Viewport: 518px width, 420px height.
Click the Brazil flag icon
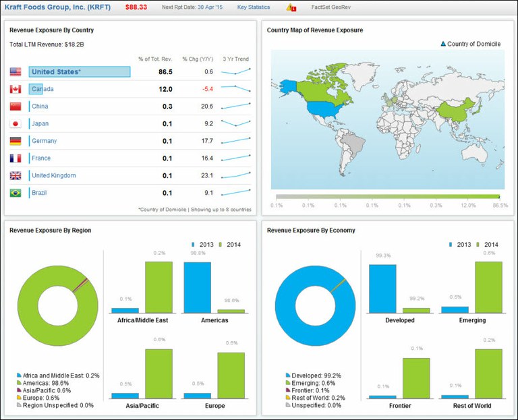click(16, 193)
